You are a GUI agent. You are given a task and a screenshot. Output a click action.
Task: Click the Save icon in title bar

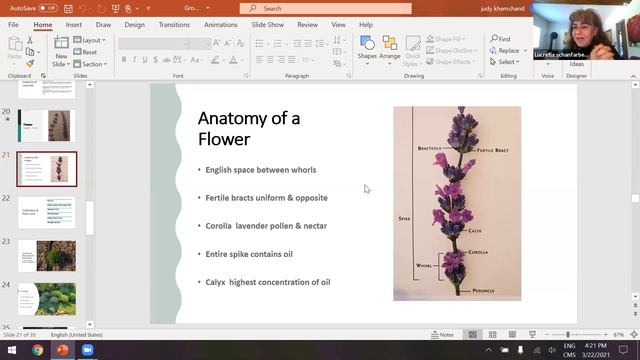68,8
